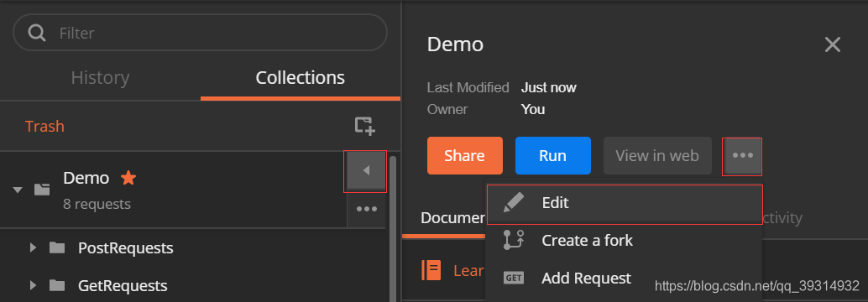
Task: Open the Trash link
Action: pyautogui.click(x=44, y=126)
